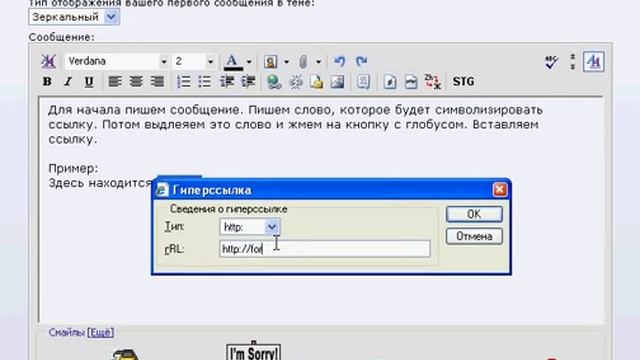Click the transliteration icon with red X

click(x=432, y=82)
